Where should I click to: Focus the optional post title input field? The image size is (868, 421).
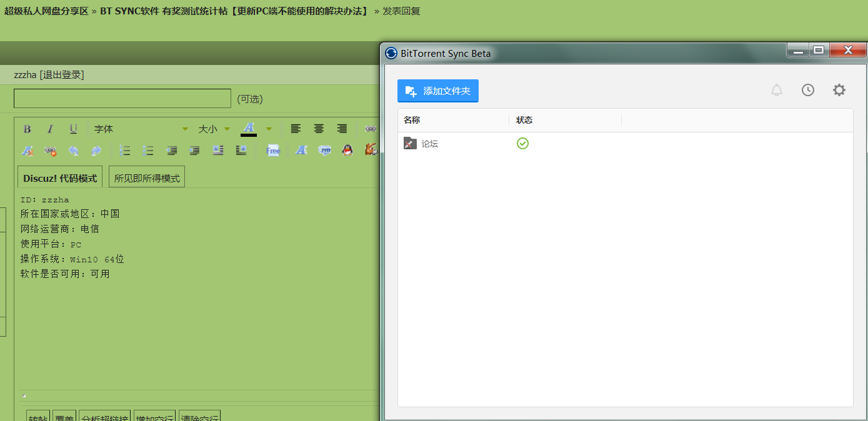coord(122,99)
